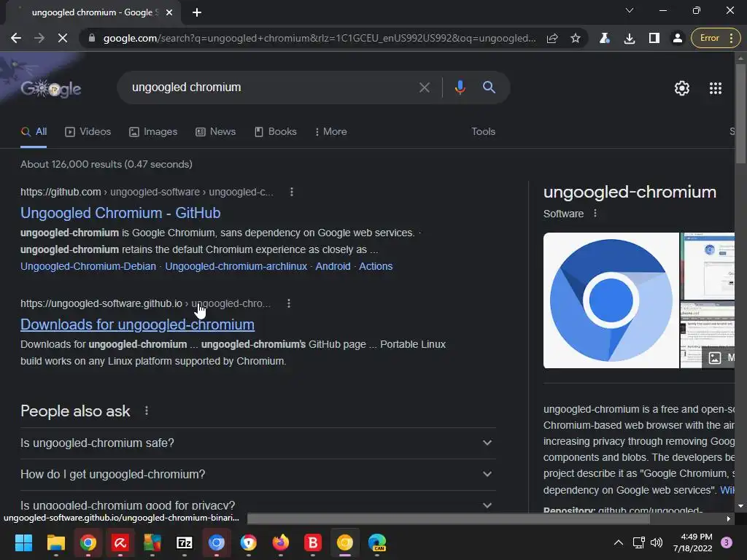747x560 pixels.
Task: Click the more images icon
Action: tap(715, 358)
